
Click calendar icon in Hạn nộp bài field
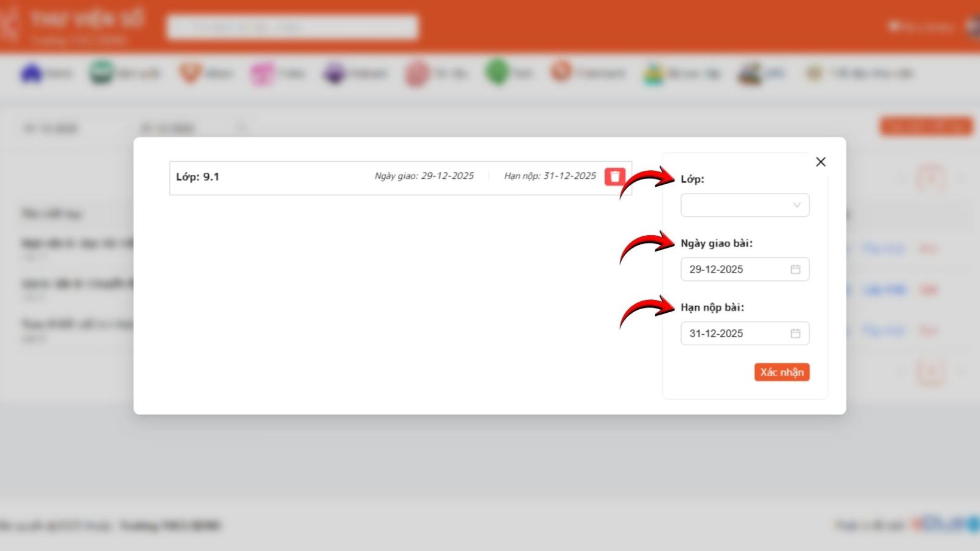tap(795, 334)
